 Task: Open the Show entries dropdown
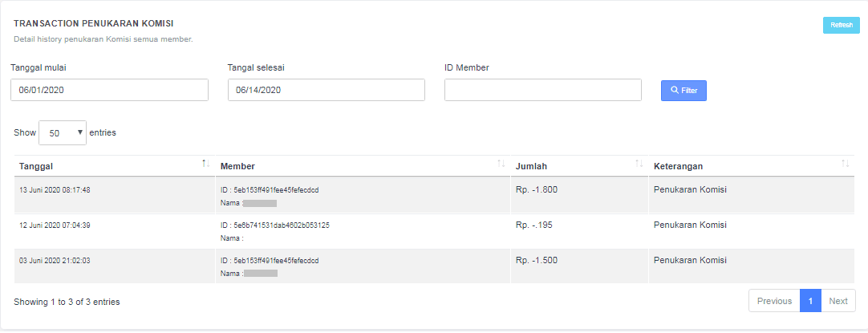(63, 133)
